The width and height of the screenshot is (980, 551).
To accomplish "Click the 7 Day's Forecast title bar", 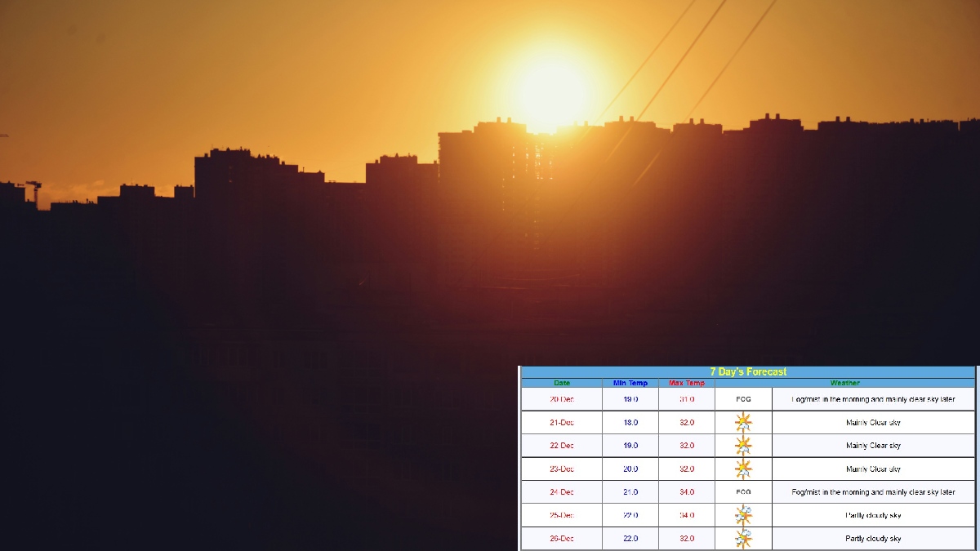I will click(747, 371).
